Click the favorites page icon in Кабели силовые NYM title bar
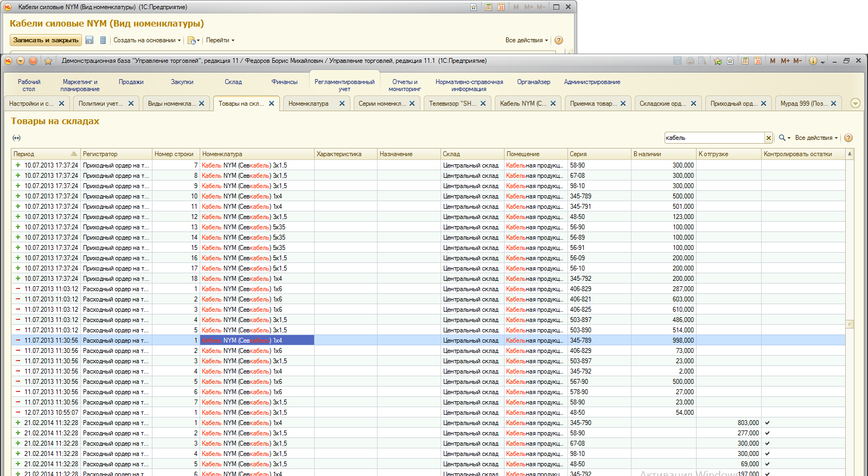Screen dimensions: 868x476 click(x=474, y=7)
